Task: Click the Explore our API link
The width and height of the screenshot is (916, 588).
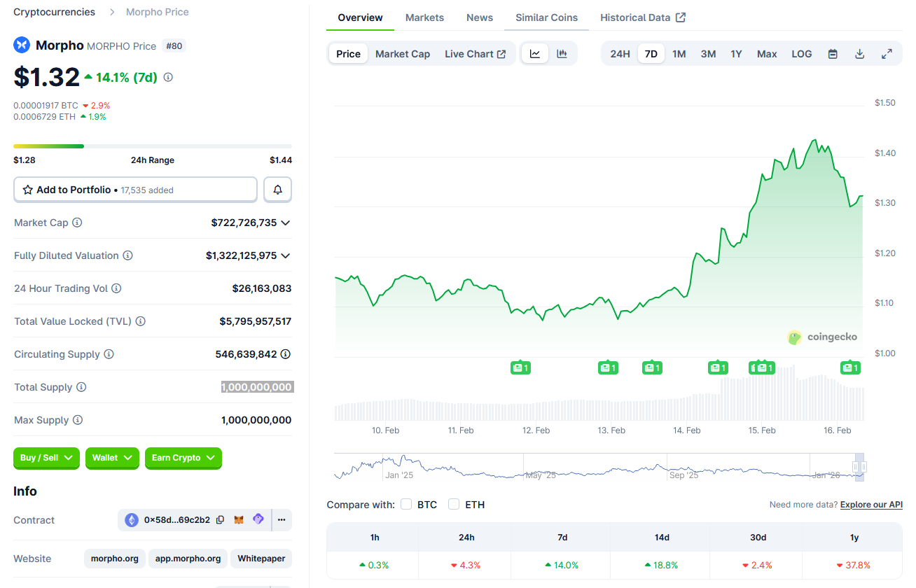Action: [x=871, y=504]
